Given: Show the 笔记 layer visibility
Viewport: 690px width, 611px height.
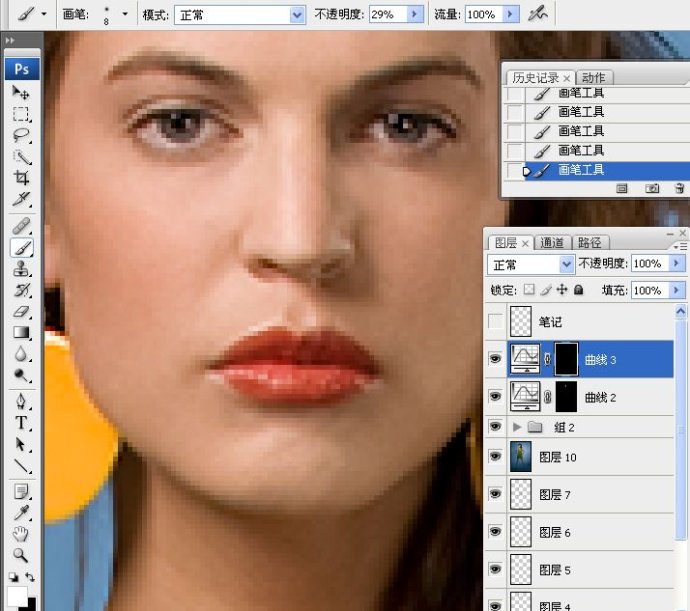Looking at the screenshot, I should tap(495, 322).
